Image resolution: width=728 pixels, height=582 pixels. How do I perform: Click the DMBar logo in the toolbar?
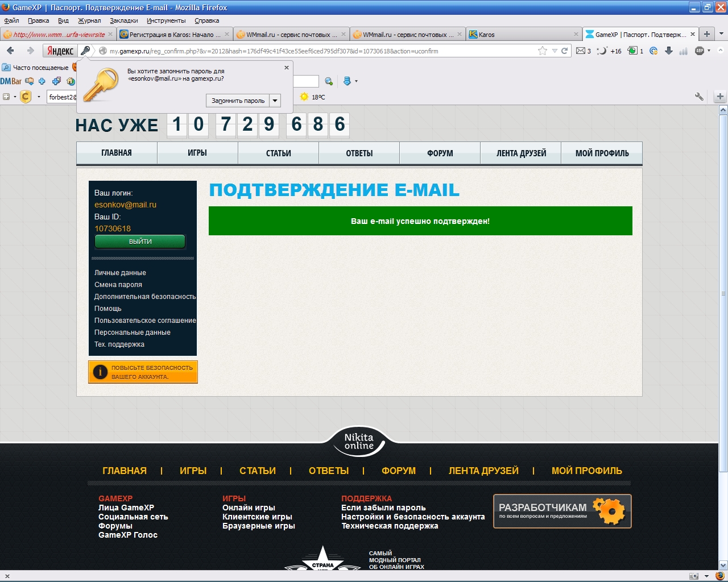tap(11, 81)
